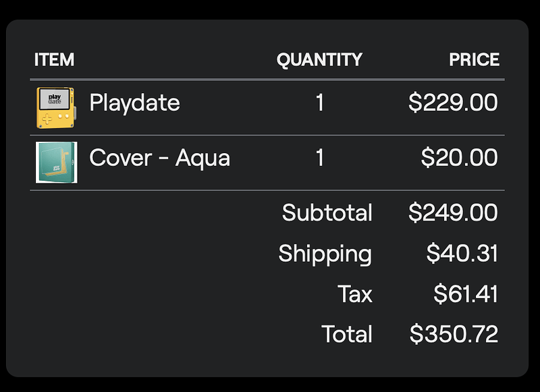540x392 pixels.
Task: Click the Playdate price $229.00
Action: click(453, 103)
